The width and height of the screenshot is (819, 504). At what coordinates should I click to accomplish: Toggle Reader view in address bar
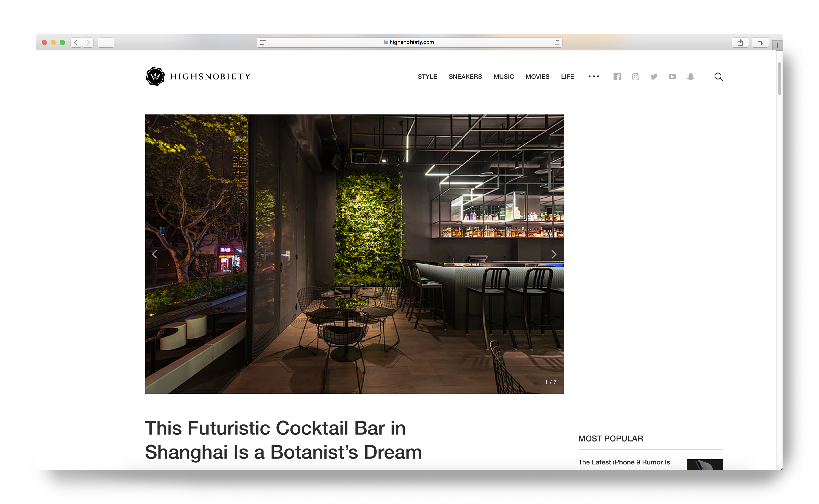pyautogui.click(x=263, y=42)
